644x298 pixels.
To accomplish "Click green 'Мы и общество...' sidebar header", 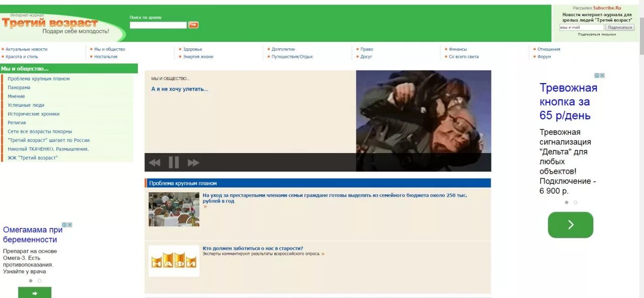I will (69, 68).
